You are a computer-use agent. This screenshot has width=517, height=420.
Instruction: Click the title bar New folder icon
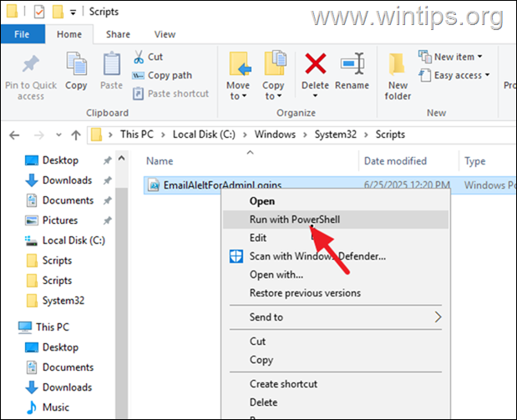pyautogui.click(x=58, y=12)
